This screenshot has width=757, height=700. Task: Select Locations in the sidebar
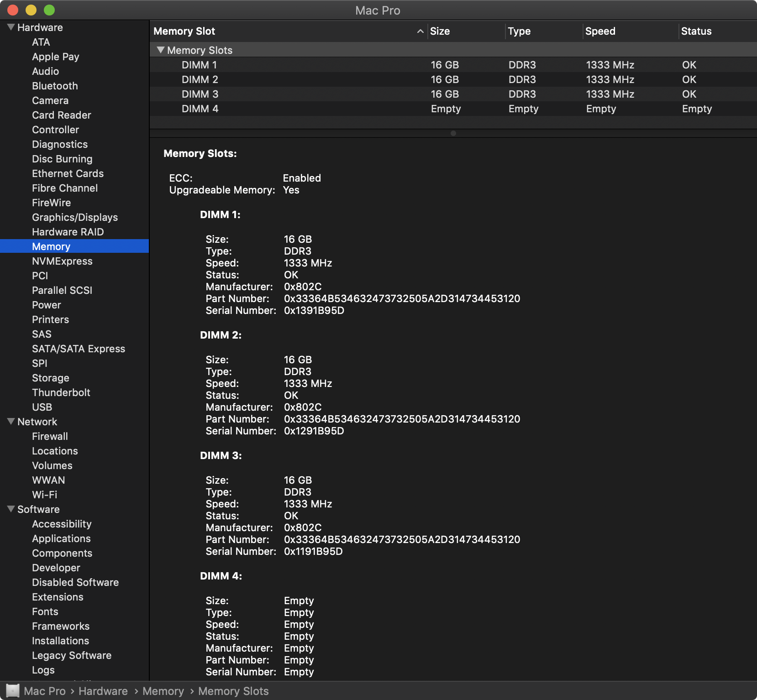click(55, 451)
